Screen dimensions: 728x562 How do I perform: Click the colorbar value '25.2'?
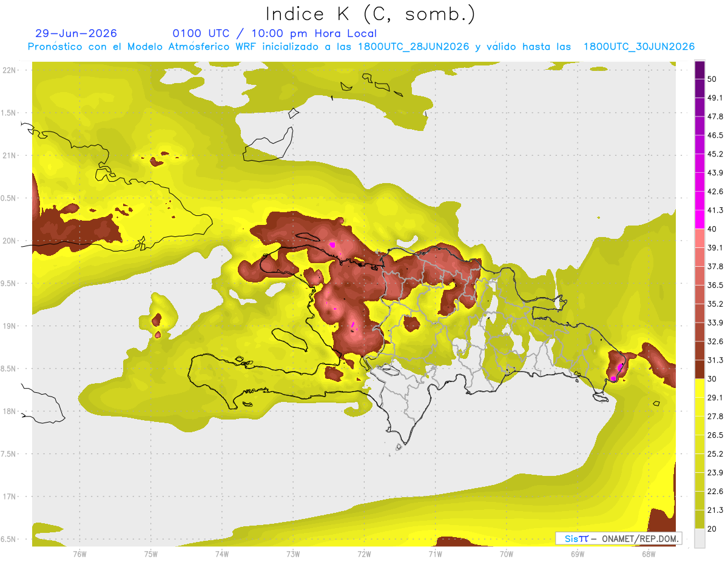coord(716,453)
